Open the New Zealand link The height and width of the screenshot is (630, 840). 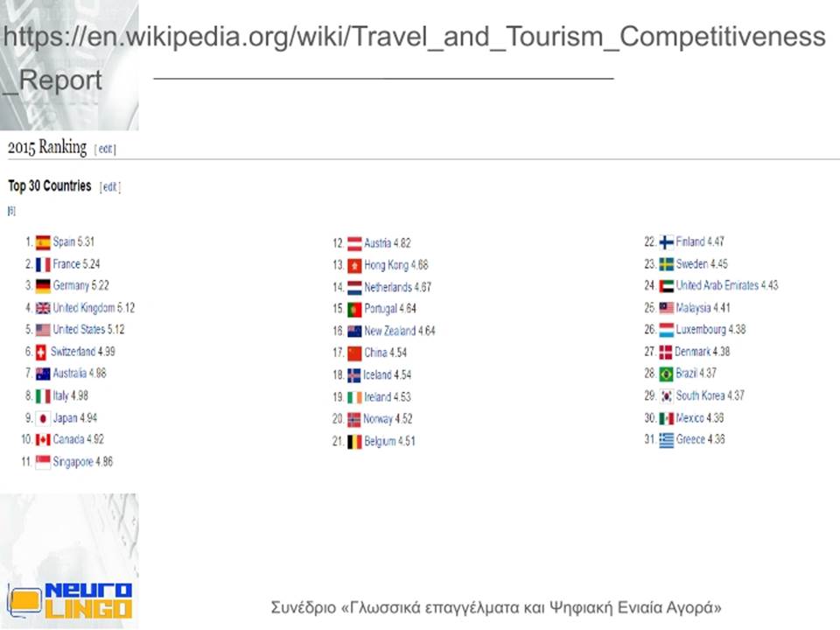390,331
